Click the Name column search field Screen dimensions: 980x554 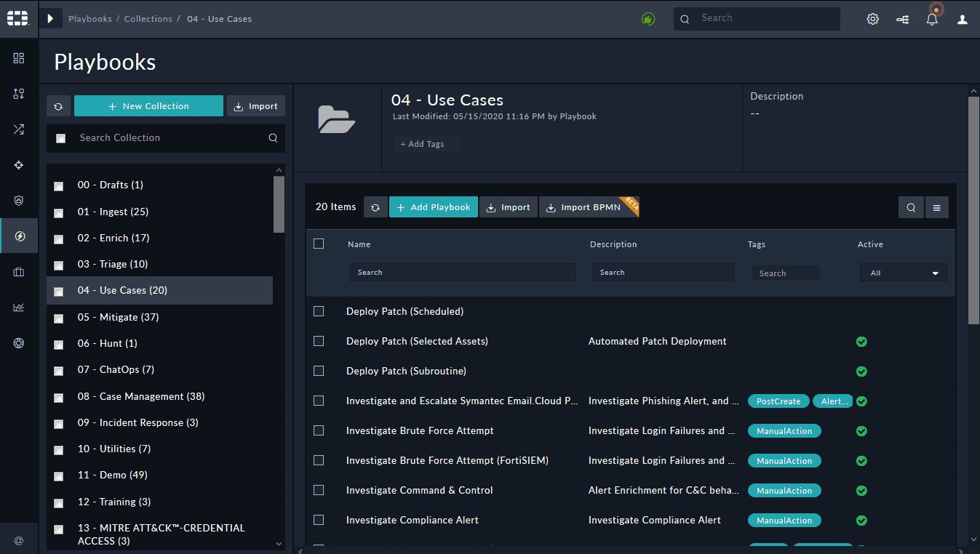click(463, 273)
